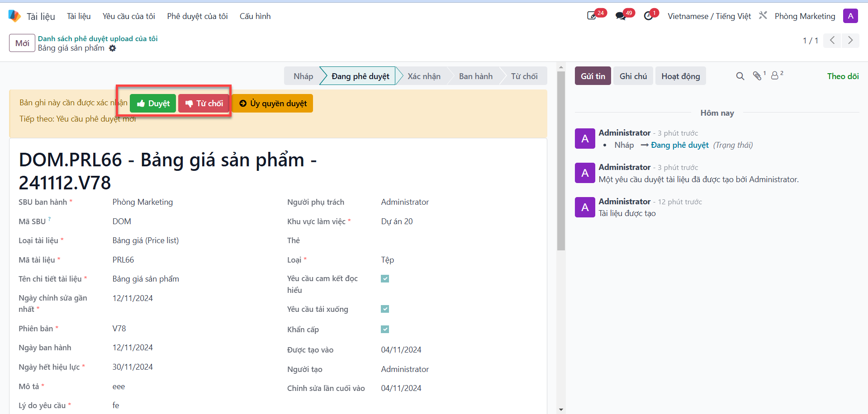868x414 pixels.
Task: Open the clock activity icon with badge 1
Action: click(649, 16)
